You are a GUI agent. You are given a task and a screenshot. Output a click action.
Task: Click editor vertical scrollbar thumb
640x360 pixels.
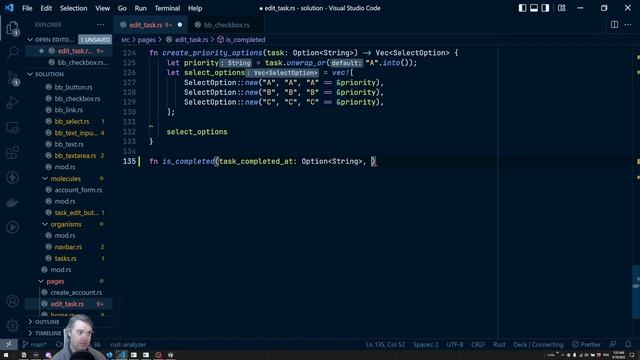636,291
